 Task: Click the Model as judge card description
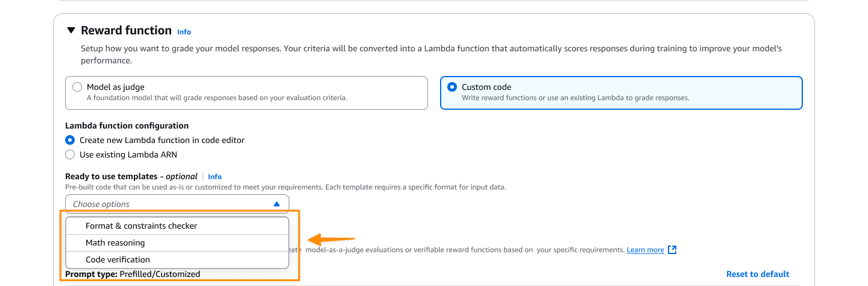[x=217, y=98]
